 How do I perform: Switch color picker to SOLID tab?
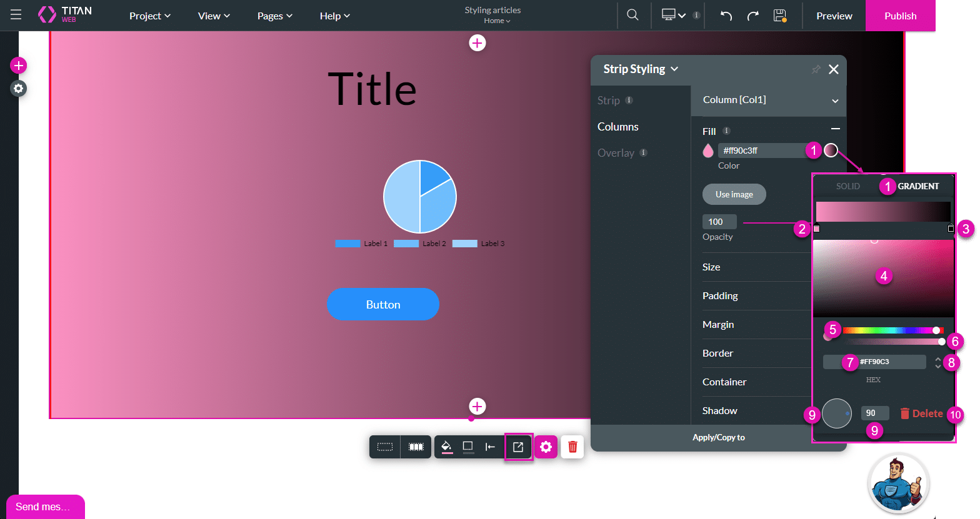[847, 186]
